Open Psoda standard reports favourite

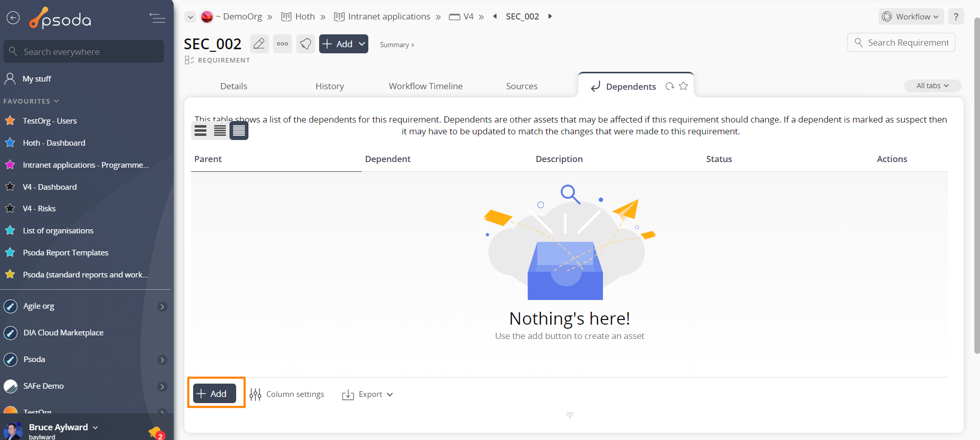[86, 274]
